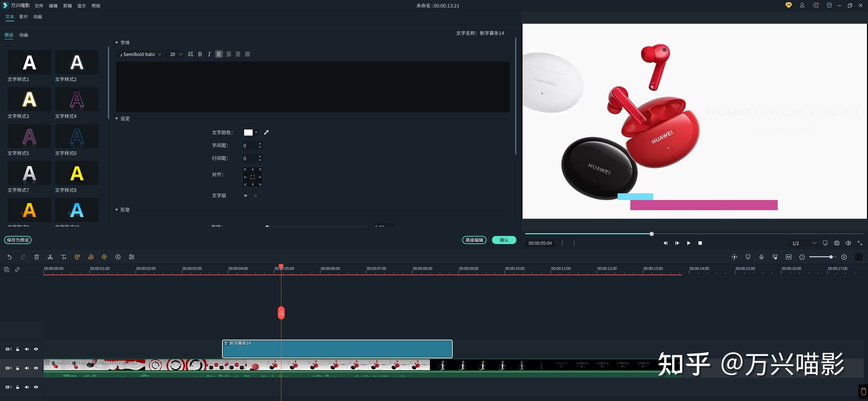Screen dimensions: 868x401
Task: Align text left in font toolbar
Action: [219, 54]
